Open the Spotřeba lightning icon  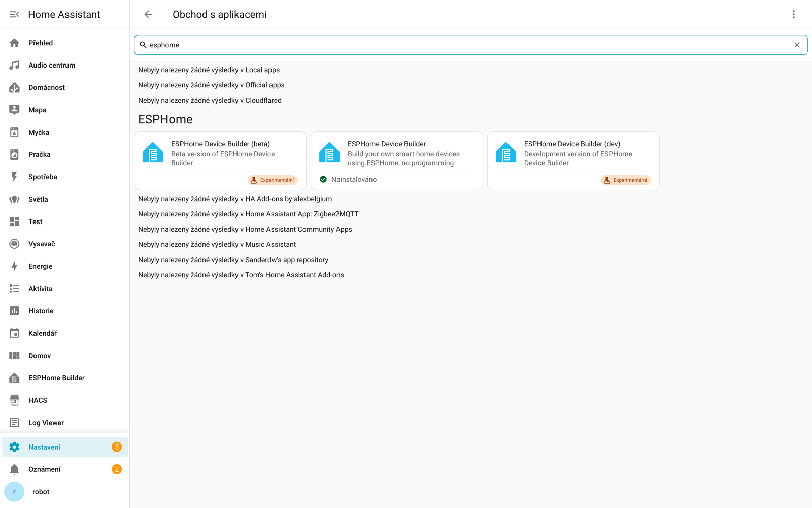click(x=14, y=177)
